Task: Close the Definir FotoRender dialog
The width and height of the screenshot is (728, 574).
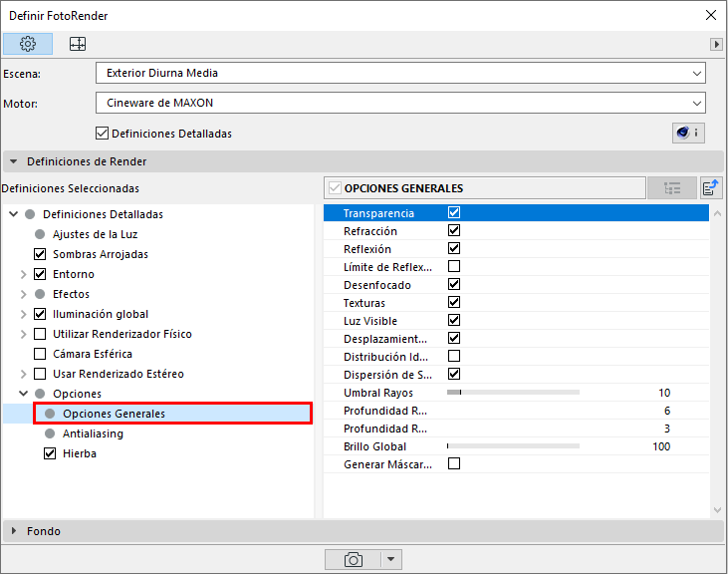Action: [x=711, y=15]
